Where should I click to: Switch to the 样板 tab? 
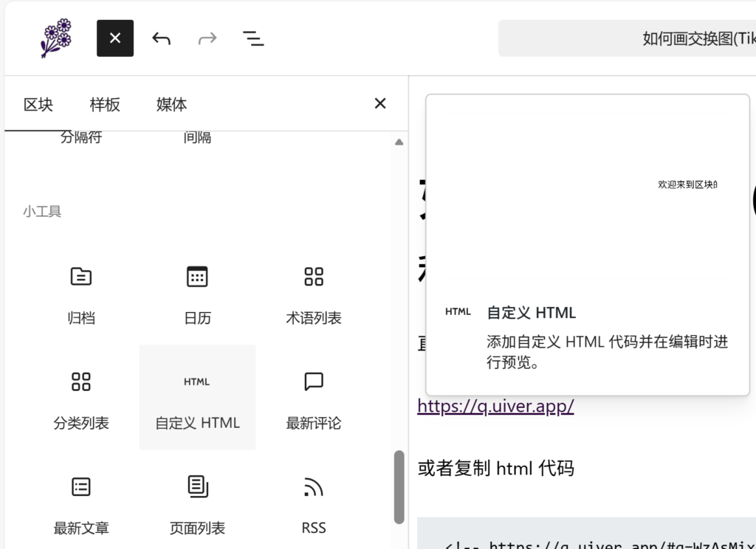coord(105,104)
